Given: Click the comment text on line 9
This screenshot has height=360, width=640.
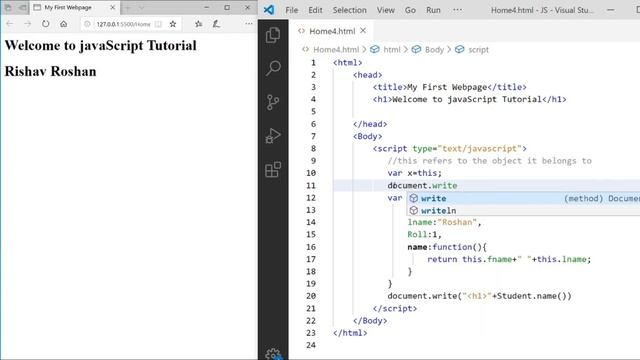Looking at the screenshot, I should [489, 161].
